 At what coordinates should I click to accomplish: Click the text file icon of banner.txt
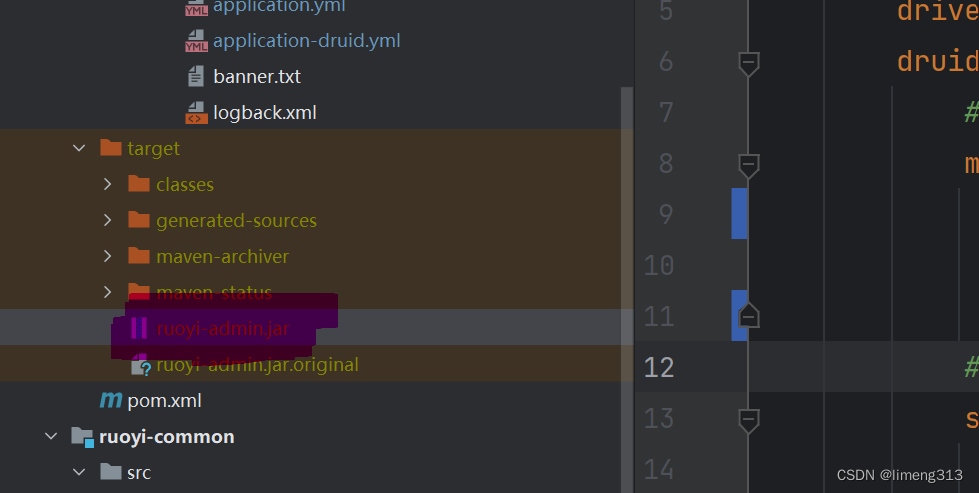(x=196, y=77)
